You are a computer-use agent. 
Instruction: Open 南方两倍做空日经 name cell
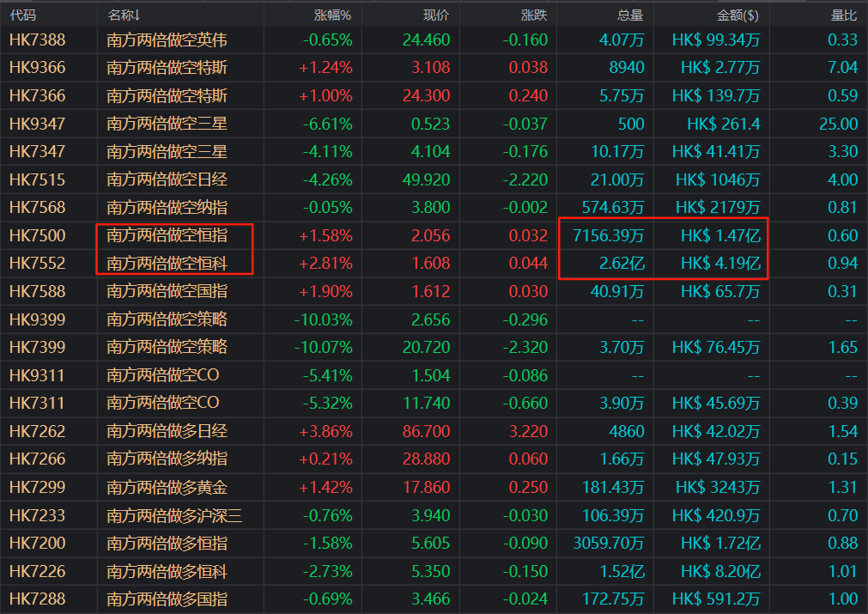167,179
